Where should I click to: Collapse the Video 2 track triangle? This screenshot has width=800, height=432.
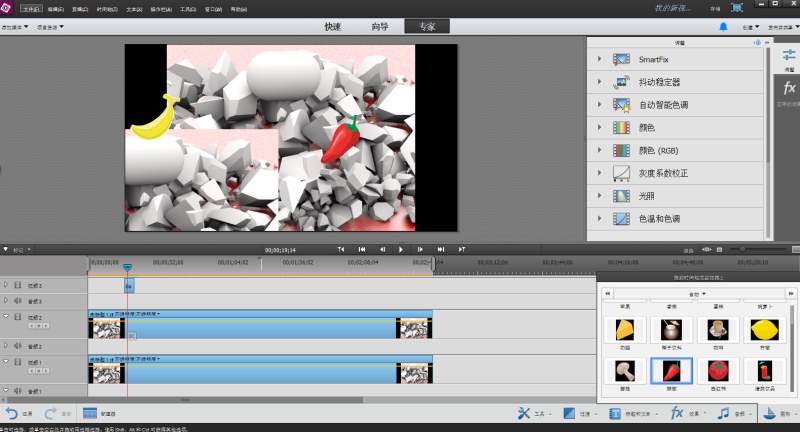point(6,316)
